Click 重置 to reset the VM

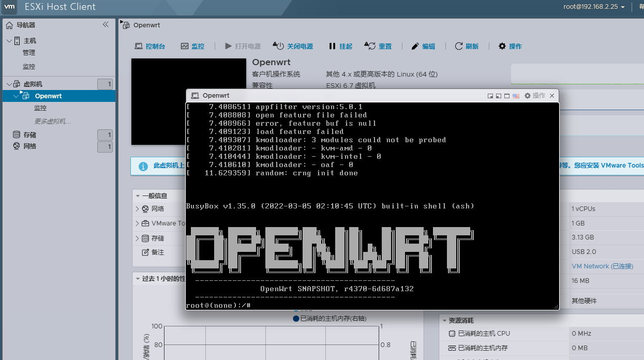(378, 46)
